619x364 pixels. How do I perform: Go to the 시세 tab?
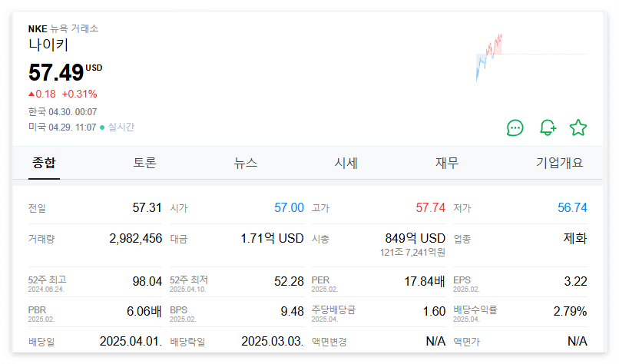tap(346, 163)
